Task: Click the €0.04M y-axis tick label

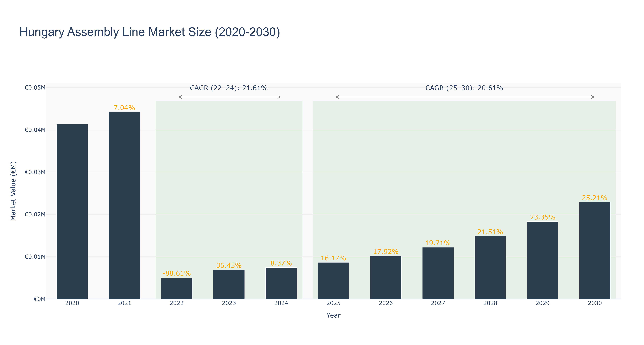Action: click(35, 130)
